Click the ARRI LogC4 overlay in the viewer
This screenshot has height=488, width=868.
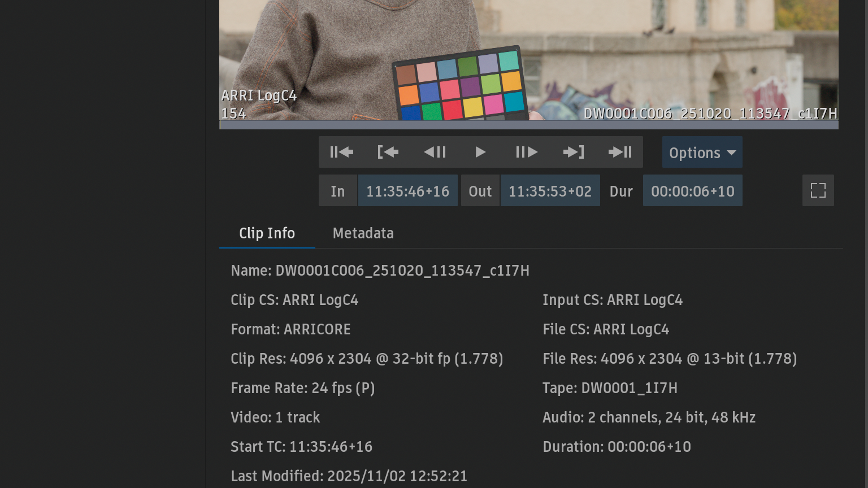[x=259, y=95]
